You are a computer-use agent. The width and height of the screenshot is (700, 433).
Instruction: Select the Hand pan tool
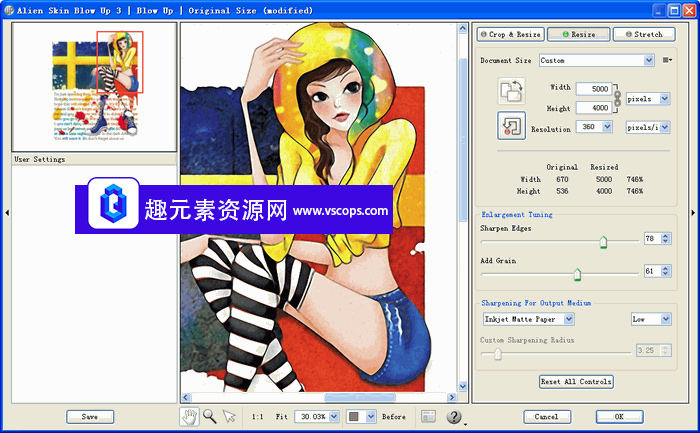(x=189, y=416)
